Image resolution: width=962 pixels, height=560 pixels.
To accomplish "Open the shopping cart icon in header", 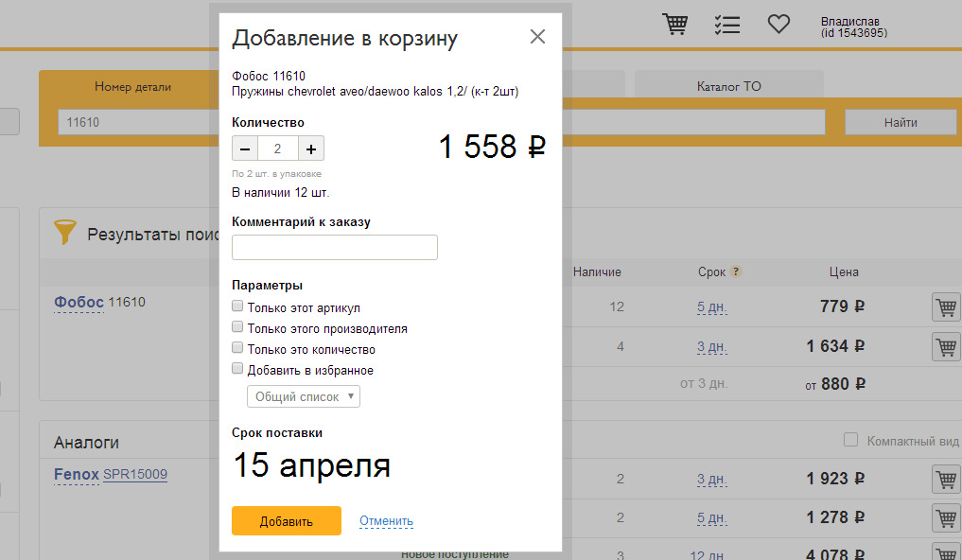I will [674, 25].
